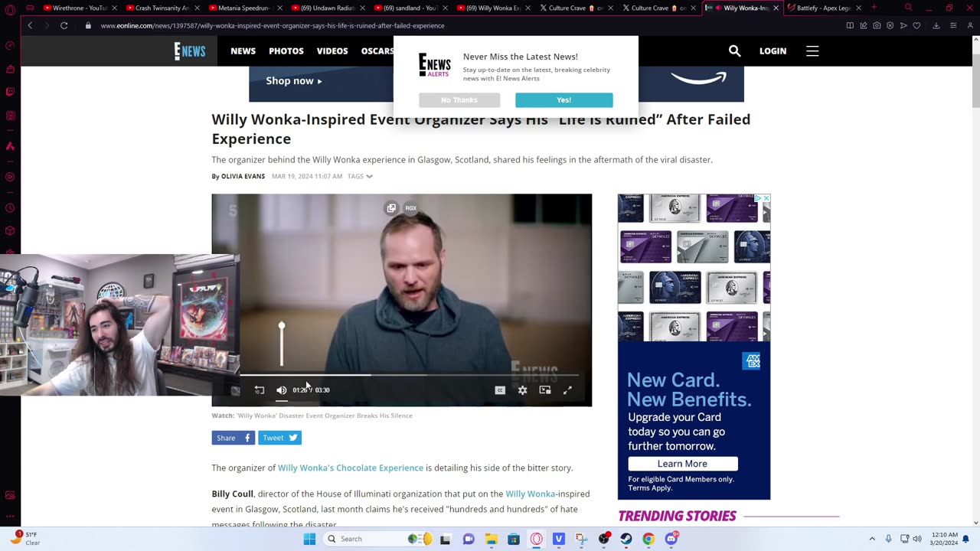This screenshot has width=980, height=551.
Task: Go back in the browser
Action: click(30, 25)
